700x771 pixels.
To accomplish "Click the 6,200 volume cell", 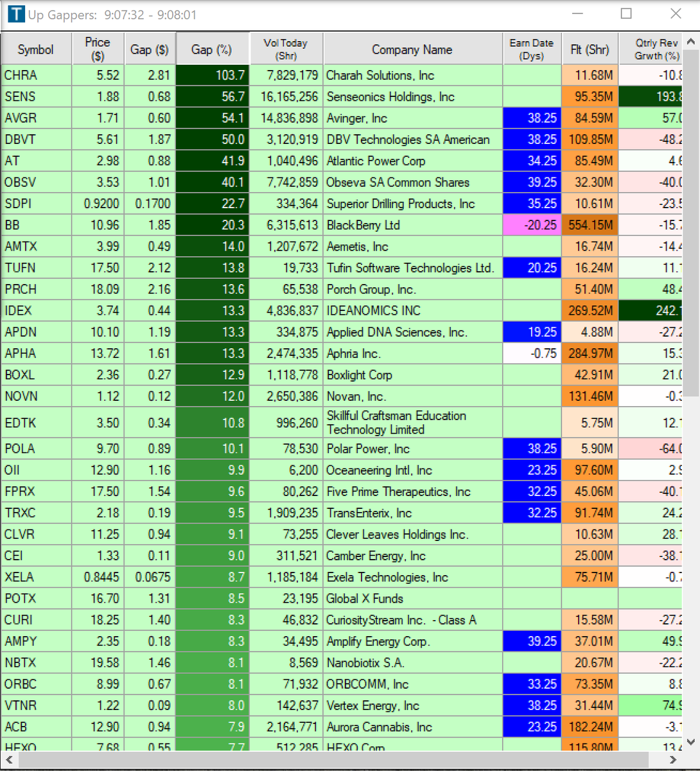I will click(286, 470).
